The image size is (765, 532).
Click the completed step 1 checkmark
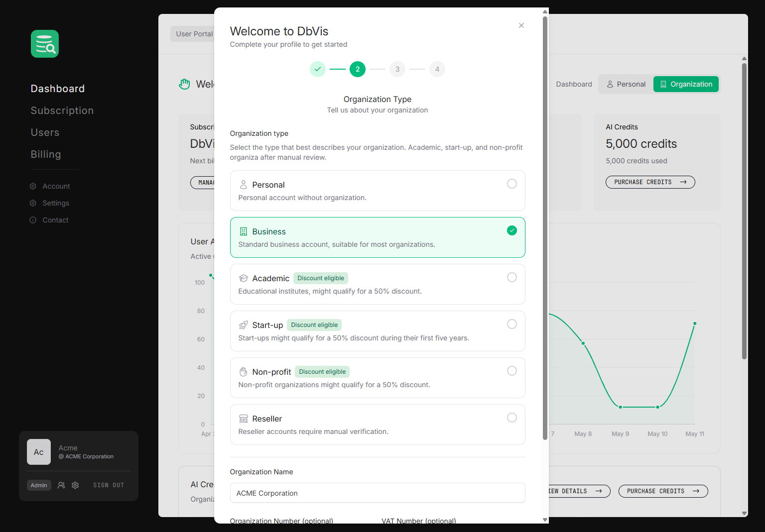[x=318, y=69]
